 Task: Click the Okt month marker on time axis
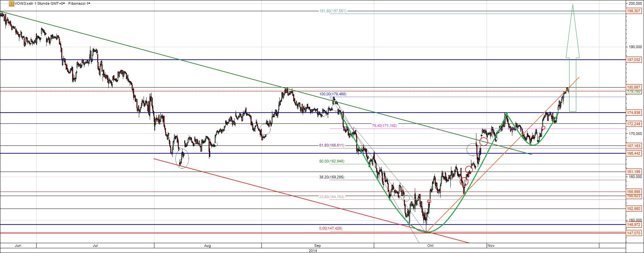[x=430, y=246]
